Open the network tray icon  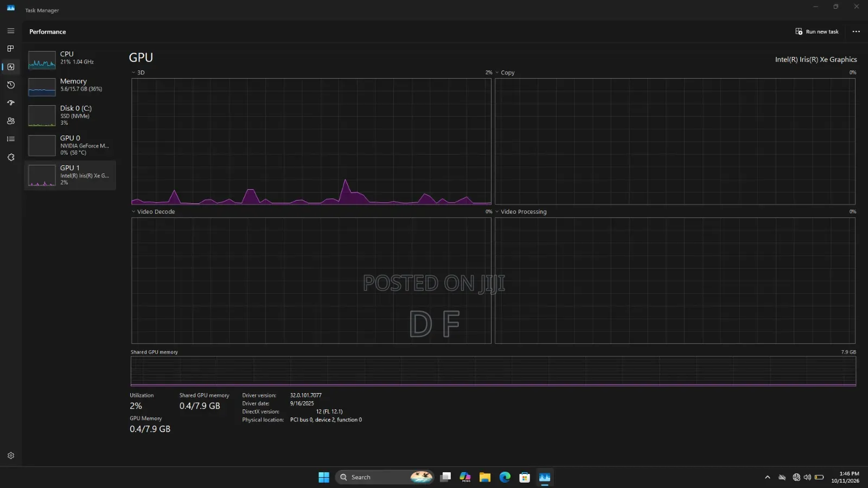point(796,477)
